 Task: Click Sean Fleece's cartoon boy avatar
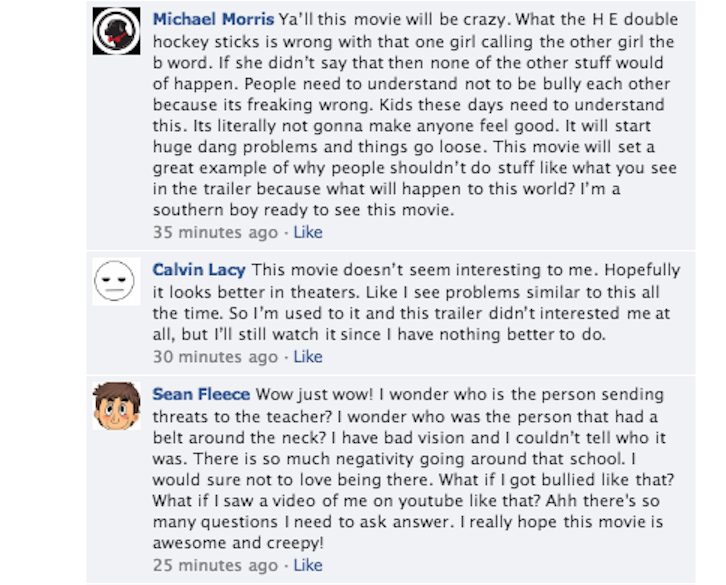click(116, 405)
